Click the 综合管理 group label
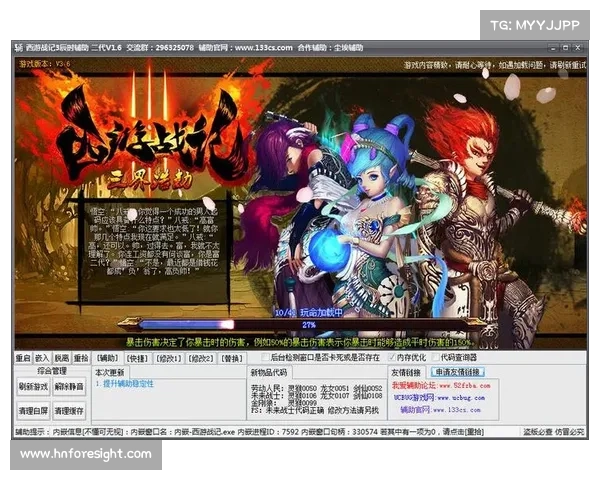The image size is (600, 480). coord(52,371)
